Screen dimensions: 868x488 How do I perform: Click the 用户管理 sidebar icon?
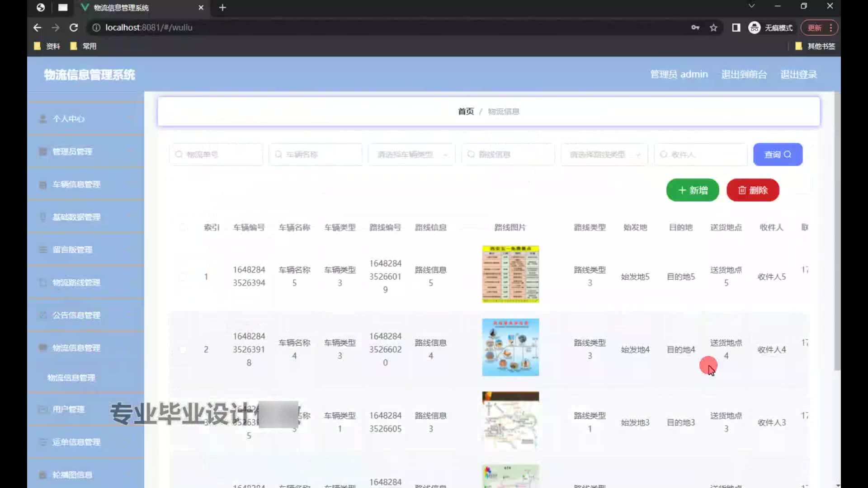(43, 409)
